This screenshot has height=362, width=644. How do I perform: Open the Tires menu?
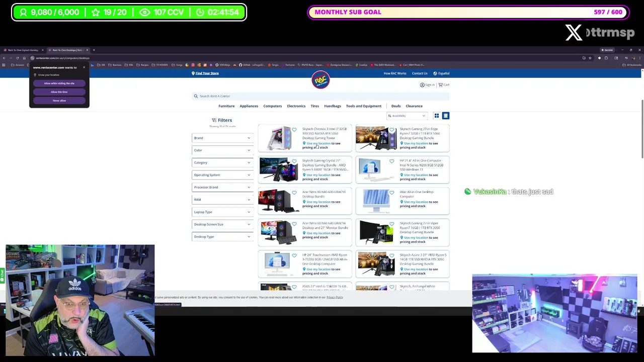point(314,106)
